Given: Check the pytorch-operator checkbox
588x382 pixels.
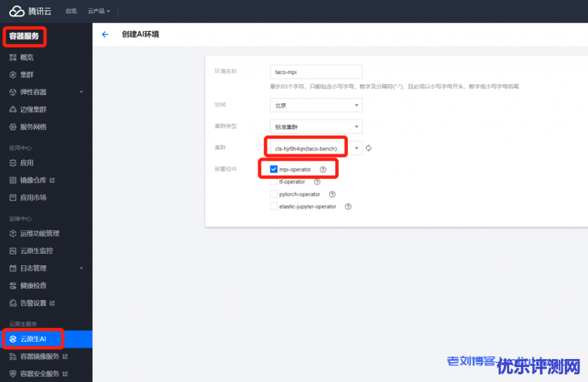Looking at the screenshot, I should pyautogui.click(x=274, y=194).
